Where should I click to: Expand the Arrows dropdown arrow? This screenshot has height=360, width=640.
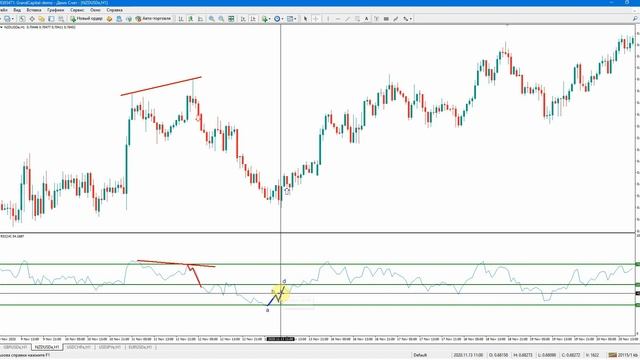411,19
